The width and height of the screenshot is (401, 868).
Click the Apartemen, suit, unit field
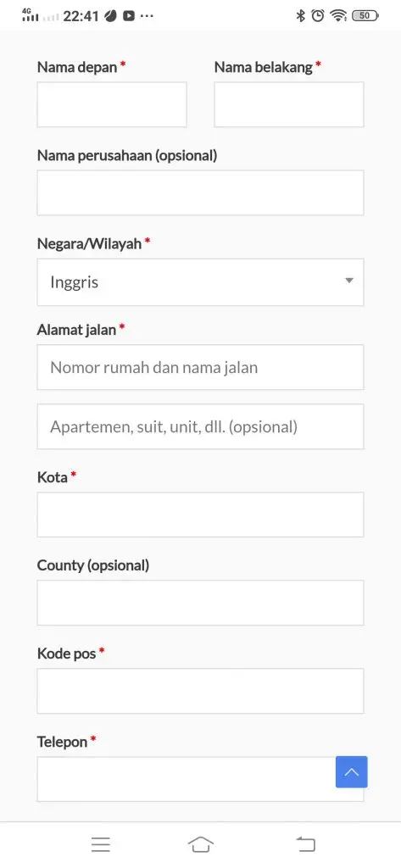pos(200,426)
